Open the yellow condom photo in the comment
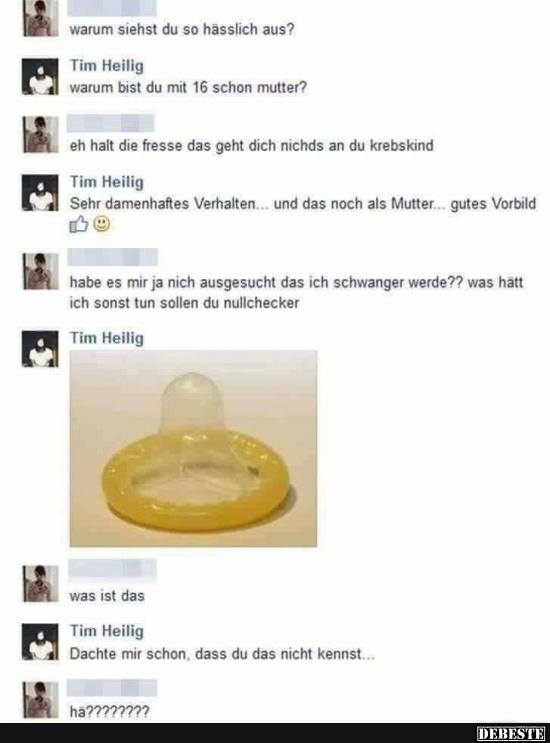Viewport: 550px width, 743px height. point(193,448)
